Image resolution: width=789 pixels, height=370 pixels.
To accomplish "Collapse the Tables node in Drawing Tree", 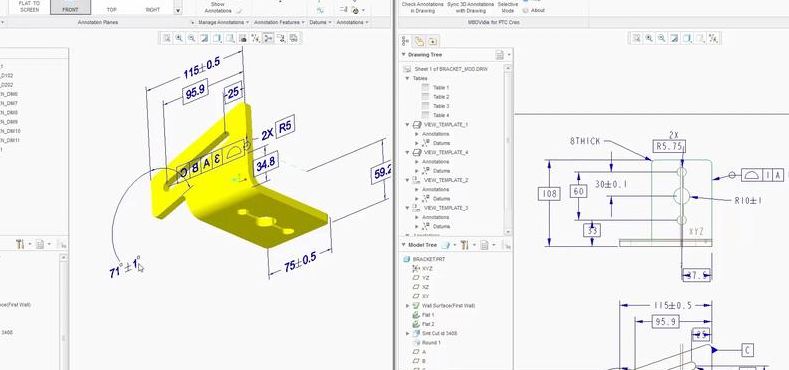I will coord(407,79).
